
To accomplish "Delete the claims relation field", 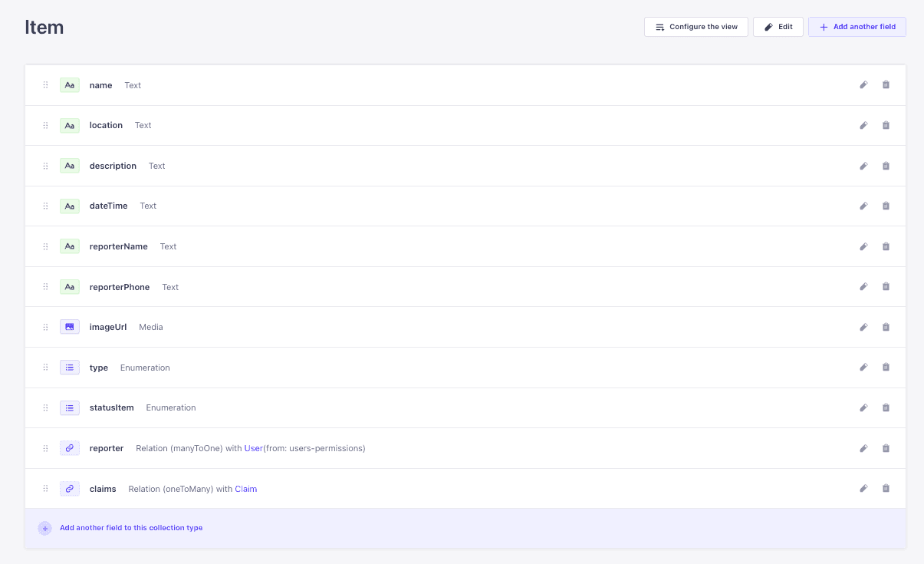I will point(886,488).
